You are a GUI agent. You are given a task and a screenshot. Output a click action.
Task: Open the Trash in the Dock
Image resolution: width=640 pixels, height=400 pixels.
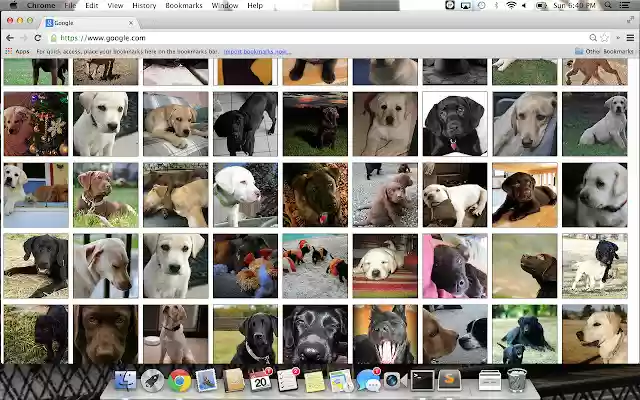click(517, 381)
